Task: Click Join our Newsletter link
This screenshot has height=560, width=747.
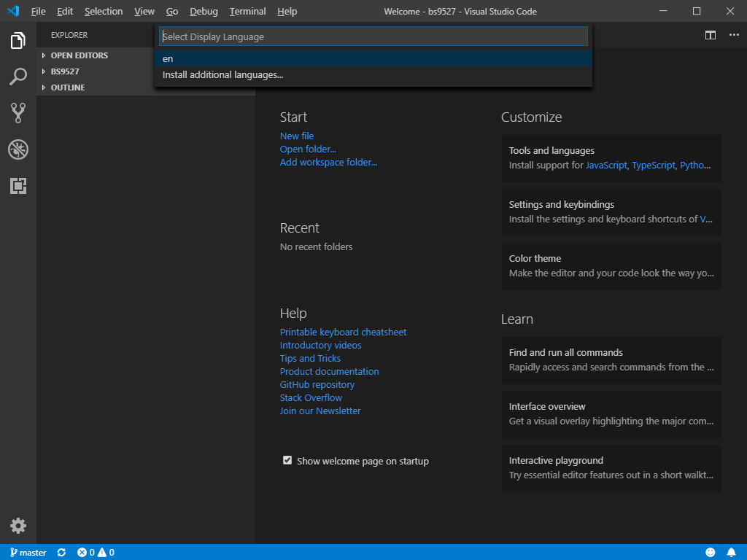Action: pyautogui.click(x=320, y=411)
